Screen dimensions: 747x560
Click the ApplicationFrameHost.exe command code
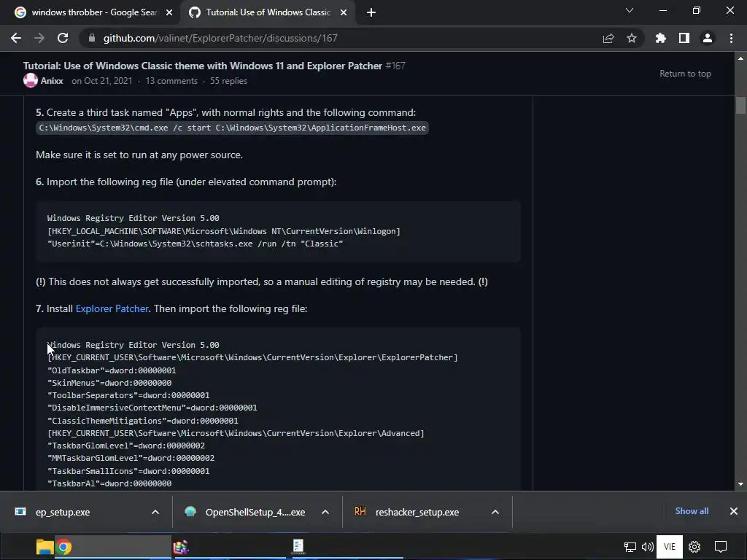coord(233,128)
